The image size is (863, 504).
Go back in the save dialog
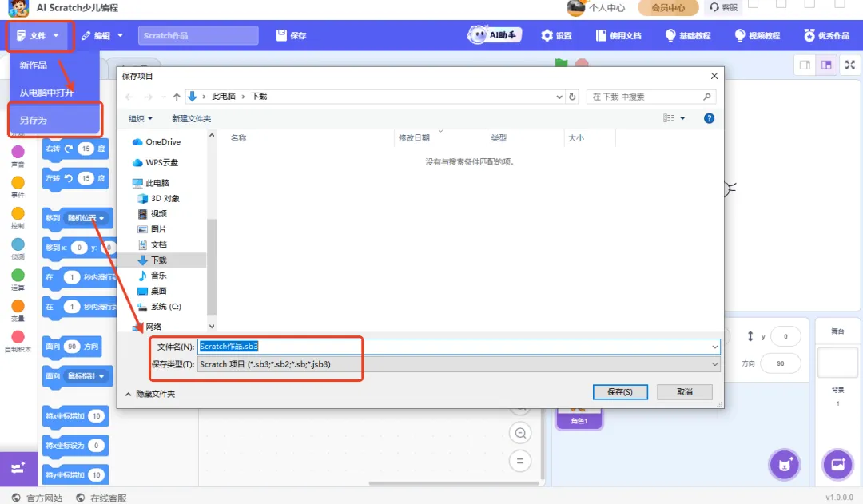tap(129, 97)
